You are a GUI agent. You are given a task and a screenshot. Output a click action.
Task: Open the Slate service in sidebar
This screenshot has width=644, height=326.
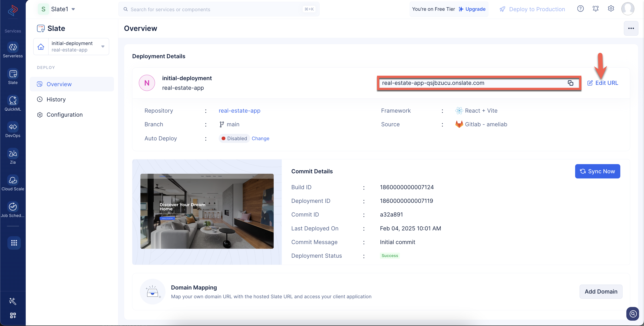click(x=13, y=77)
